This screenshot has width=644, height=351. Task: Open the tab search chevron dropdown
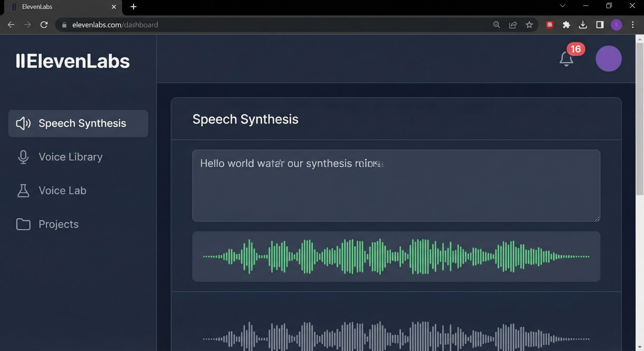tap(563, 6)
